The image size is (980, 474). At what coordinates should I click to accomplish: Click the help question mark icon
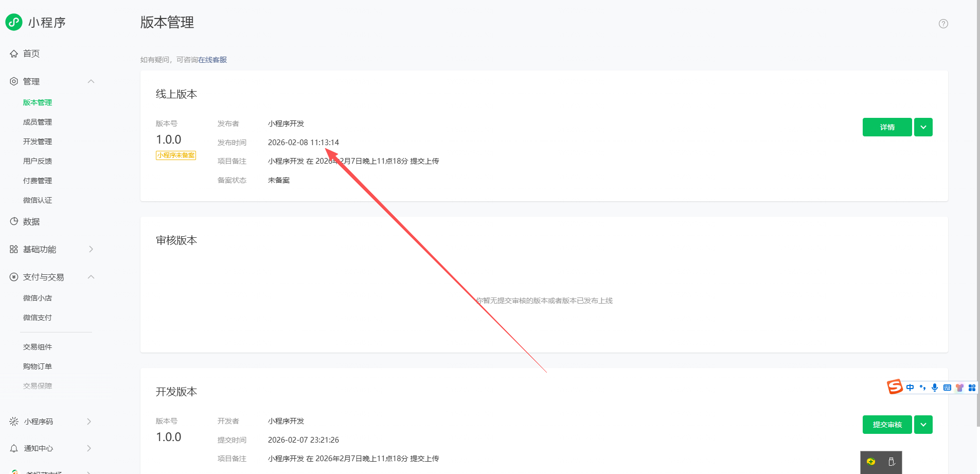pos(943,24)
